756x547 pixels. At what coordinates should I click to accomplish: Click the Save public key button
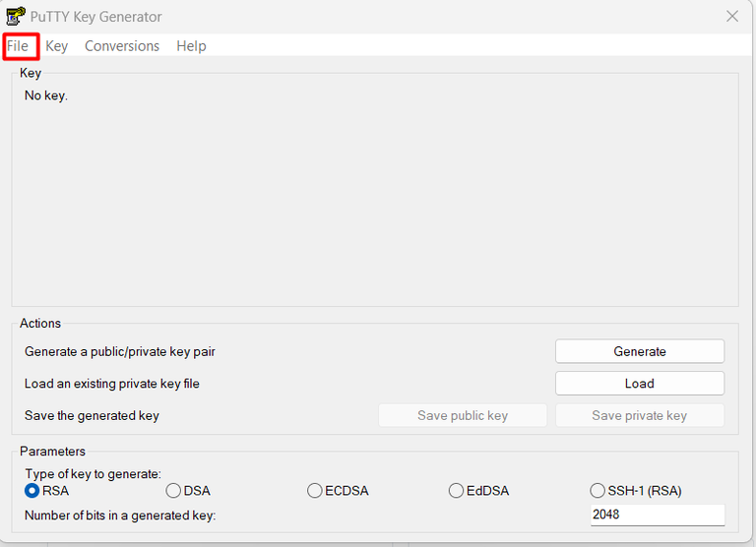tap(463, 415)
